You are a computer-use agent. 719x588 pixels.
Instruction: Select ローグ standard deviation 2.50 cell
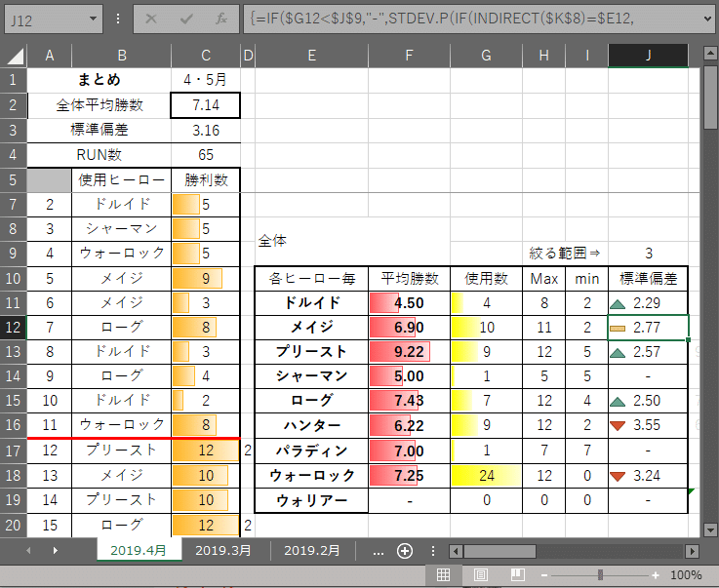tap(648, 401)
